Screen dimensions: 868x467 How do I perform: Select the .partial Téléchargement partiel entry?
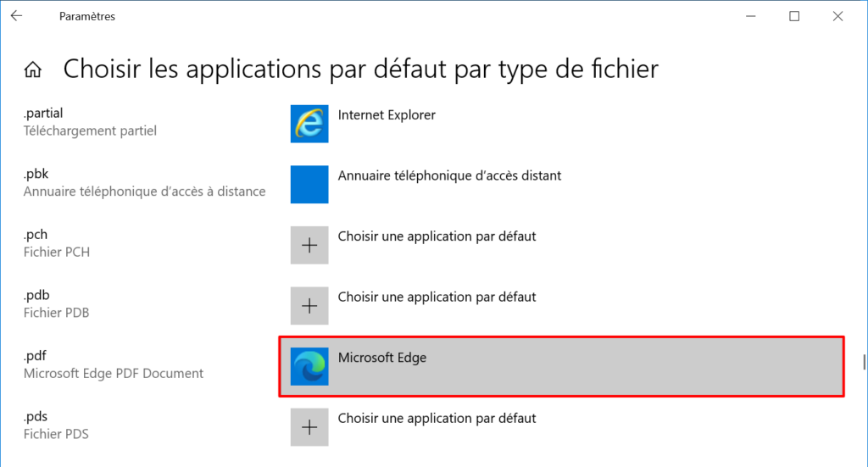pyautogui.click(x=90, y=122)
